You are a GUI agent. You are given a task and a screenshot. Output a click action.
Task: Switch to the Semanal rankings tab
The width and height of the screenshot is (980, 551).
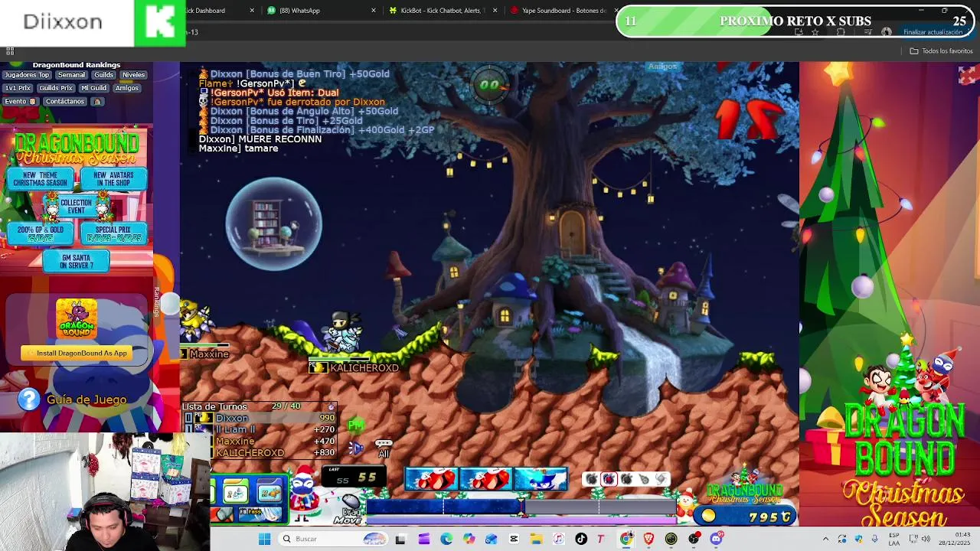71,75
